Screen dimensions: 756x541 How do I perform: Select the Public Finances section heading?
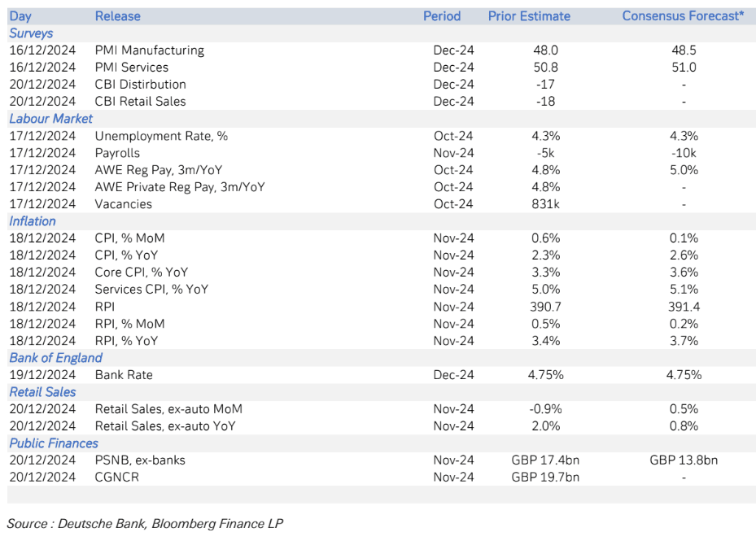[54, 443]
